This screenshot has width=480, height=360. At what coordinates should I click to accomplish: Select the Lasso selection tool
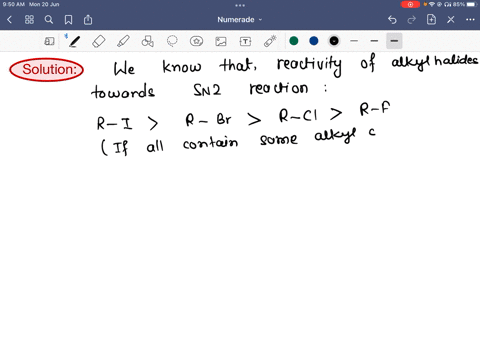172,41
